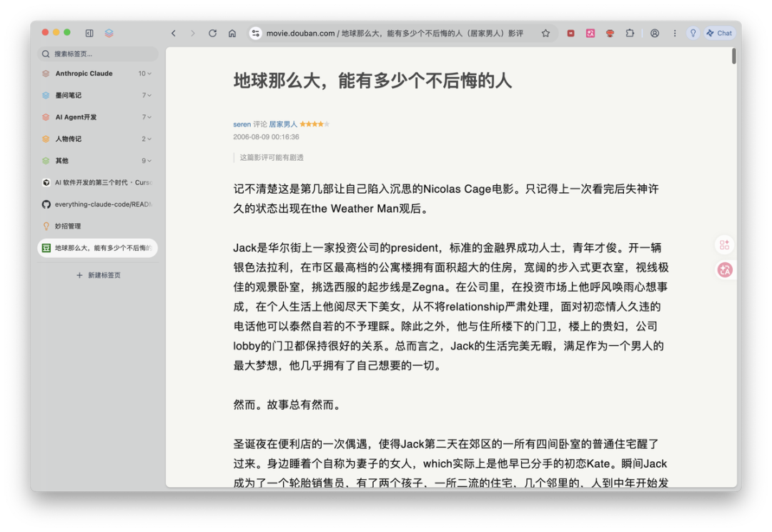Click the sidebar collapse icon at top left

click(89, 33)
